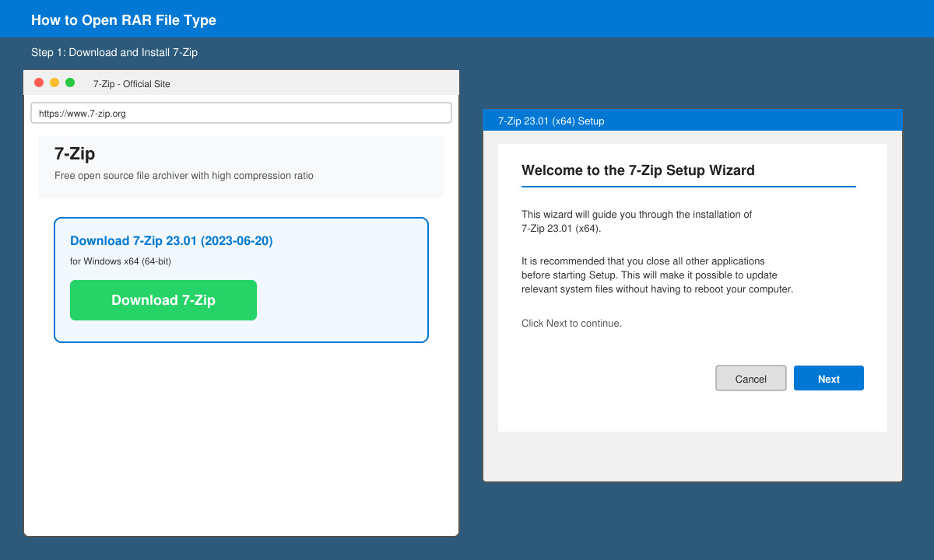This screenshot has height=560, width=934.
Task: Click 'Free open source file archiver' description text
Action: pos(184,176)
